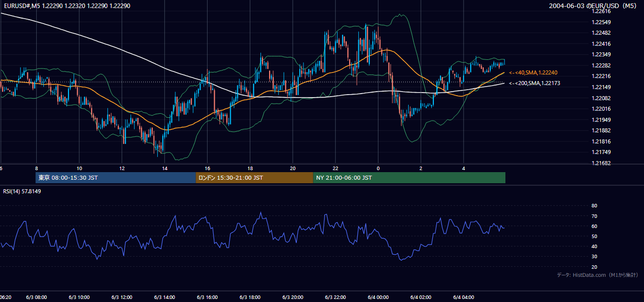Select the Tokyo 08:00-15:30 JST session bar
Screen dimensions: 644x302
coord(115,178)
